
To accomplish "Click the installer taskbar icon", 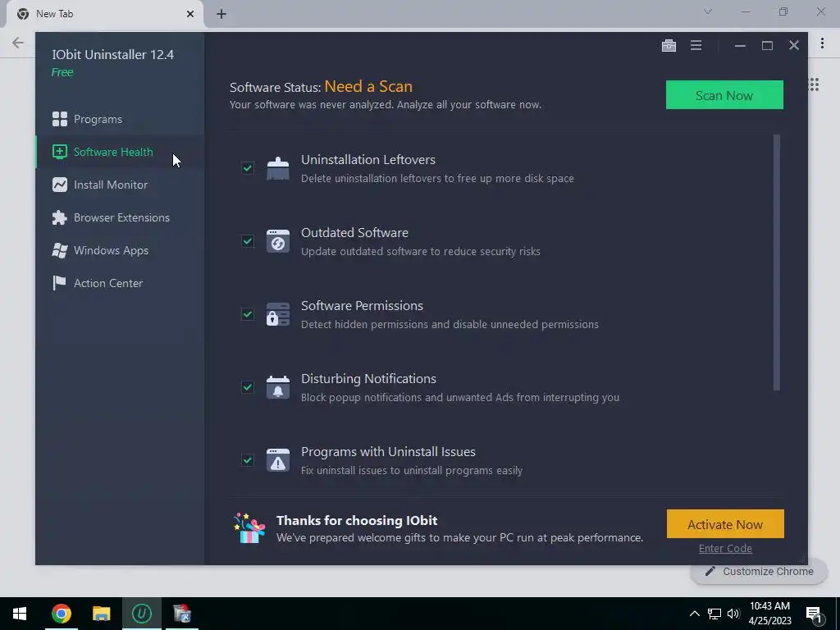I will [x=182, y=614].
